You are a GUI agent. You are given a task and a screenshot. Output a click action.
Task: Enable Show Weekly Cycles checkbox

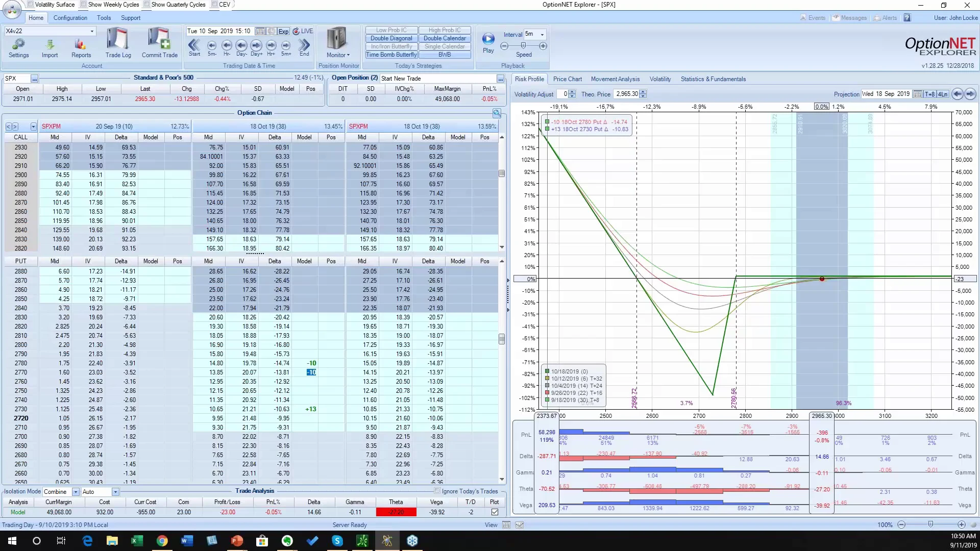84,5
